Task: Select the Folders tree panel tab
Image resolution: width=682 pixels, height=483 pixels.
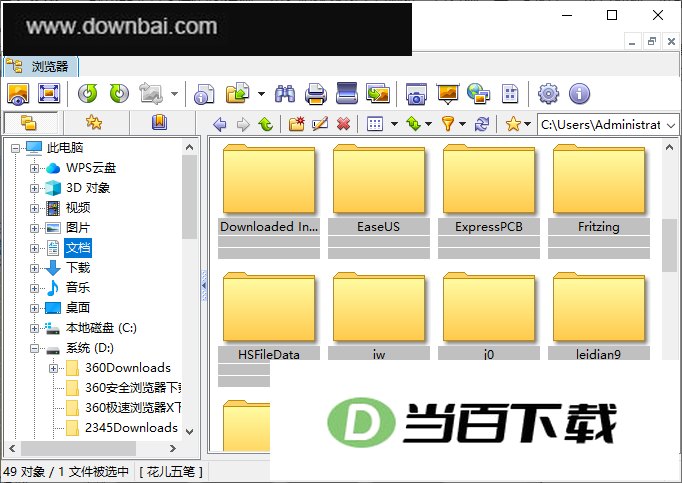Action: point(30,123)
